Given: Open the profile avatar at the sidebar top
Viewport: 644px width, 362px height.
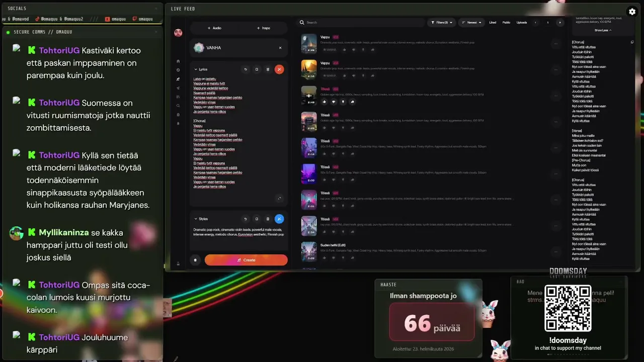Looking at the screenshot, I should pos(178,33).
